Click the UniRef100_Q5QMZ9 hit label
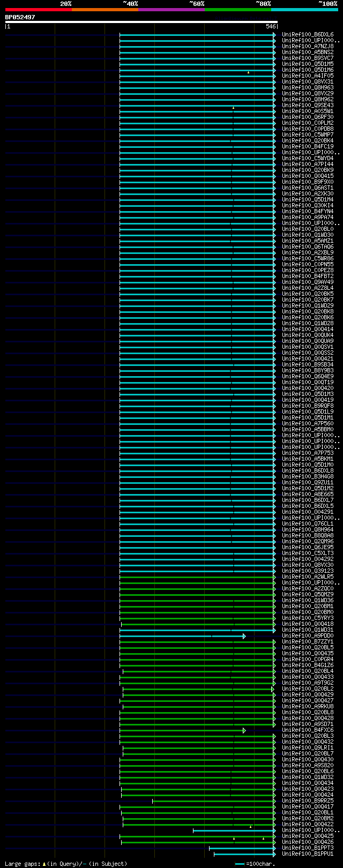343x868 pixels. 308,595
